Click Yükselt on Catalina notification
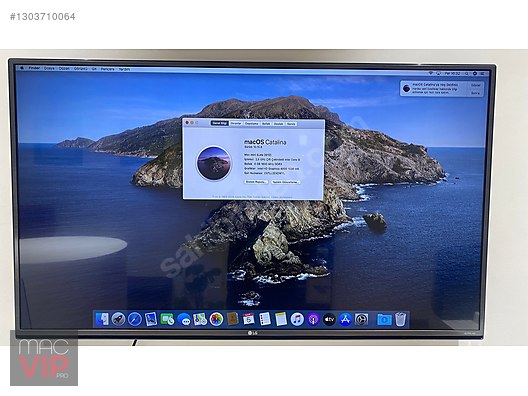 [x=475, y=86]
